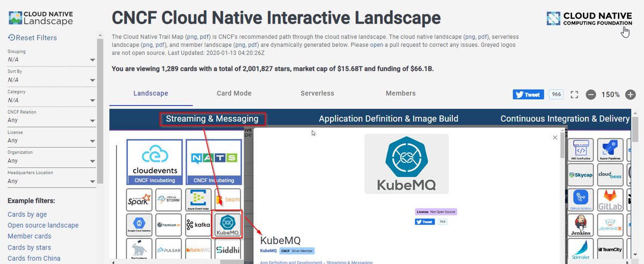Viewport: 644px width, 264px height.
Task: Close the KubeMQ detail popup
Action: [555, 138]
